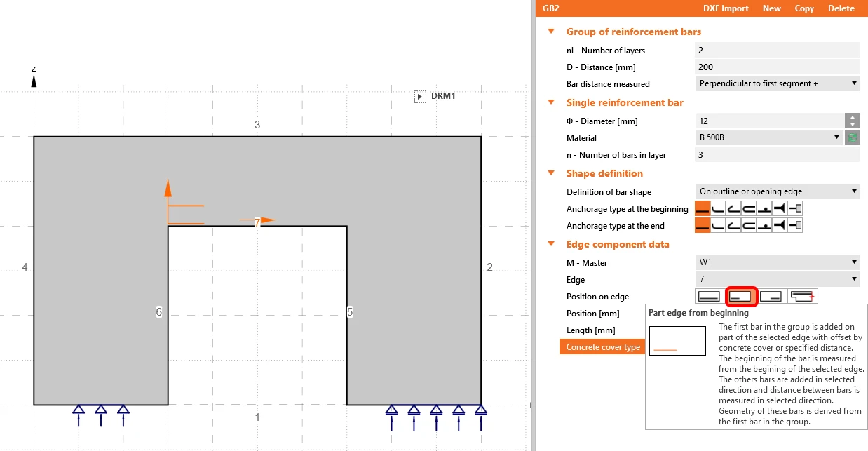Pick hook bend anchorage at the beginning

[733, 209]
